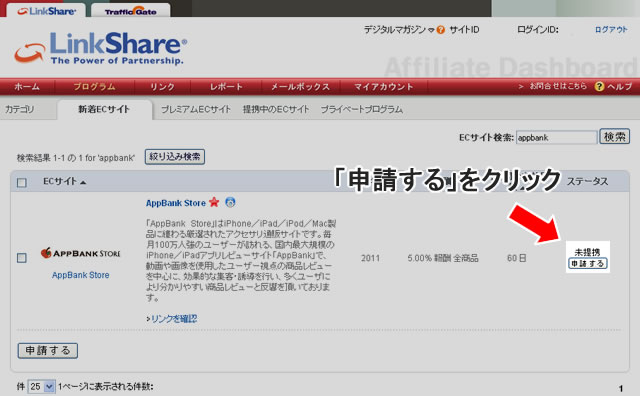Click the ECサイト column header text
The width and height of the screenshot is (640, 396).
pos(60,182)
